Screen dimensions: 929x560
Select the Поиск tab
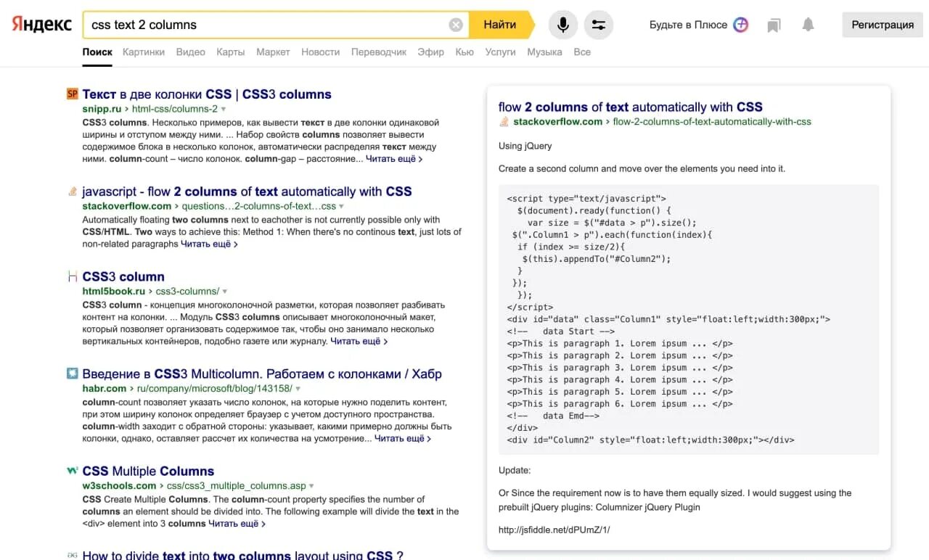(x=97, y=52)
